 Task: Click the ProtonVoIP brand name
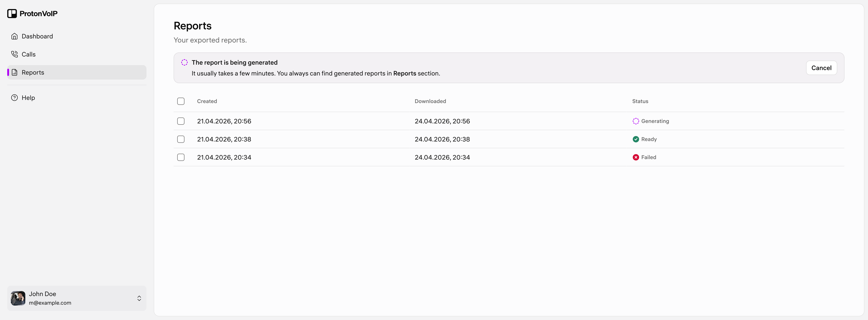point(38,14)
